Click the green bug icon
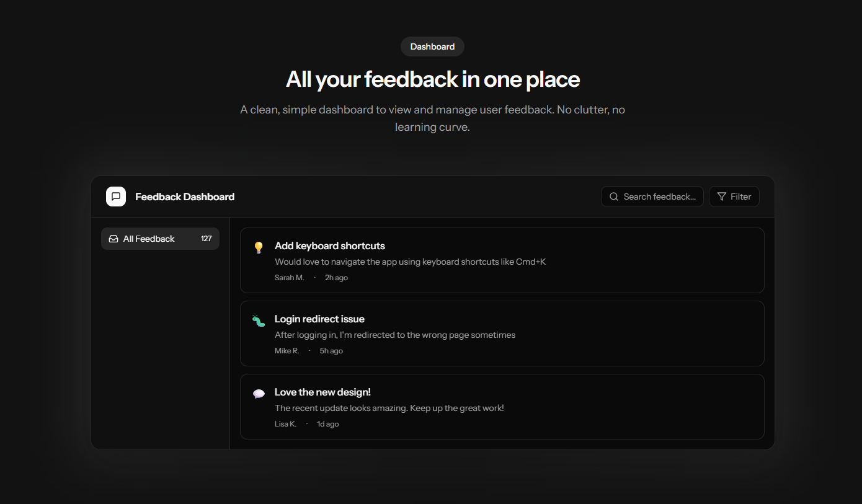Screen dimensions: 862x504 (259, 321)
